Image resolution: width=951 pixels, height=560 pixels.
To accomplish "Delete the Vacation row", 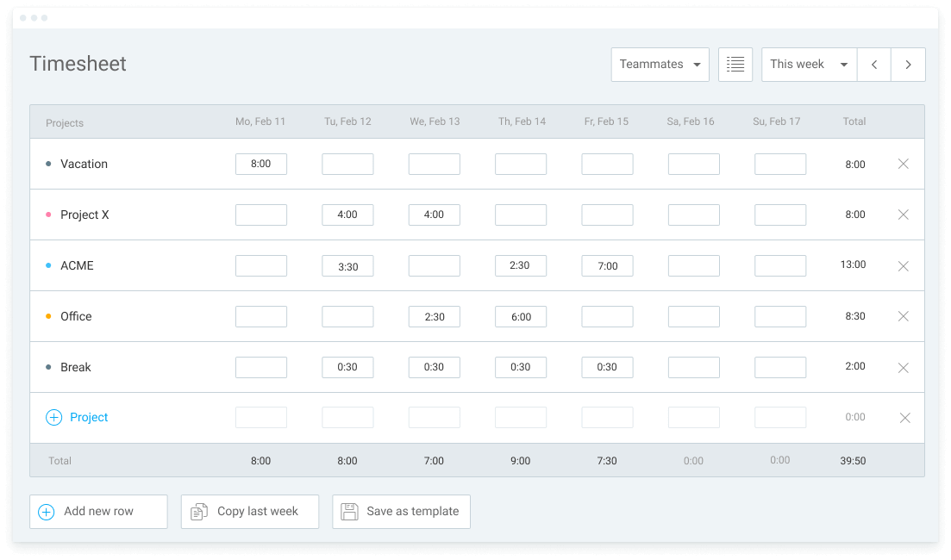I will click(x=903, y=164).
